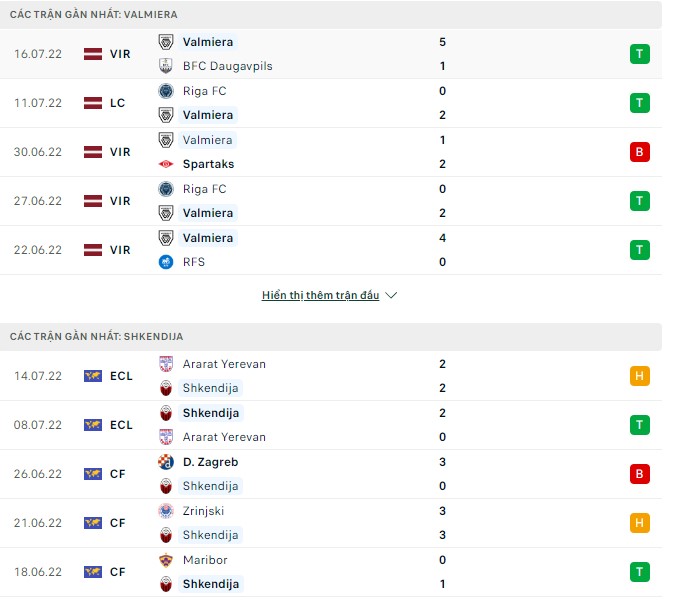Open the Ararat Yerevan team on 14.07.22

coord(224,364)
